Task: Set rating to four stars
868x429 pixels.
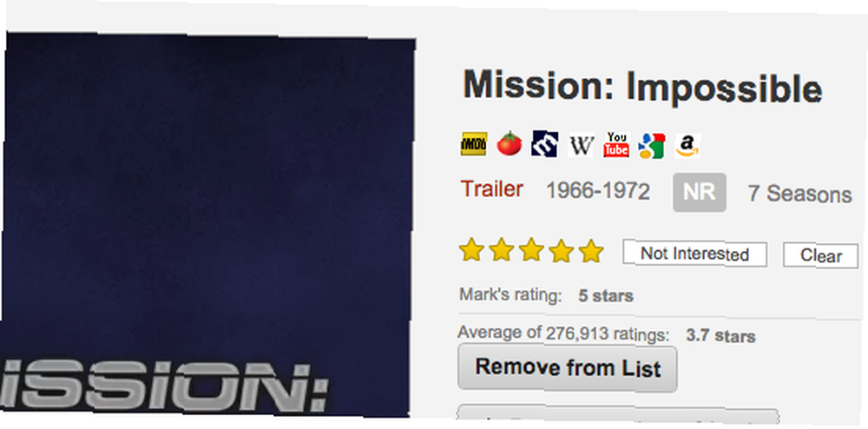Action: 562,251
